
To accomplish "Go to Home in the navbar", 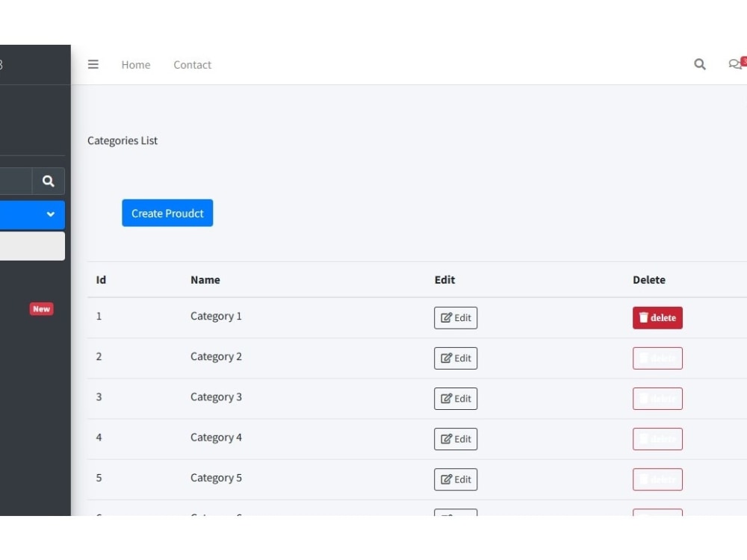I will click(136, 65).
